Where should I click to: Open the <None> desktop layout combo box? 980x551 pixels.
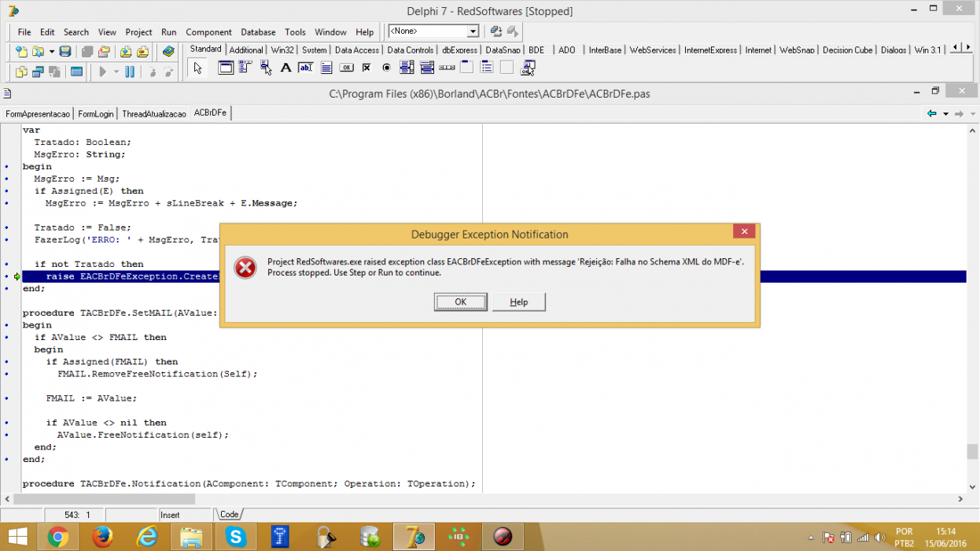[433, 31]
